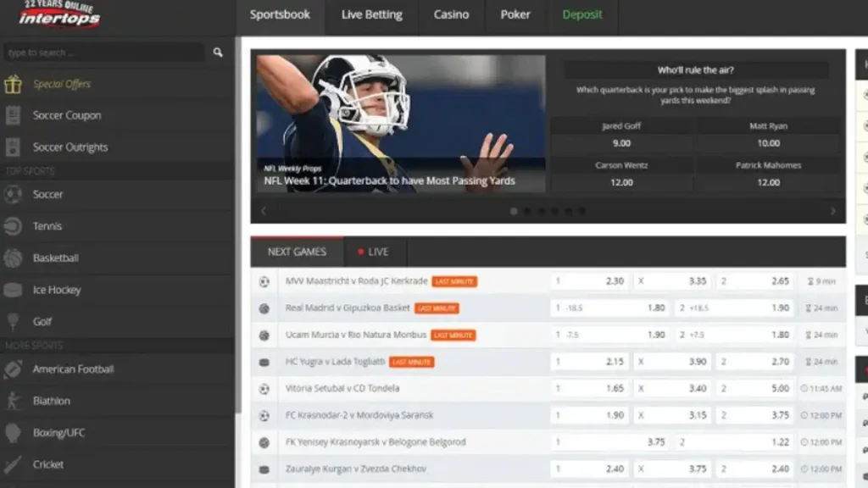Open Soccer Coupon link
Image resolution: width=868 pixels, height=488 pixels.
[x=67, y=115]
